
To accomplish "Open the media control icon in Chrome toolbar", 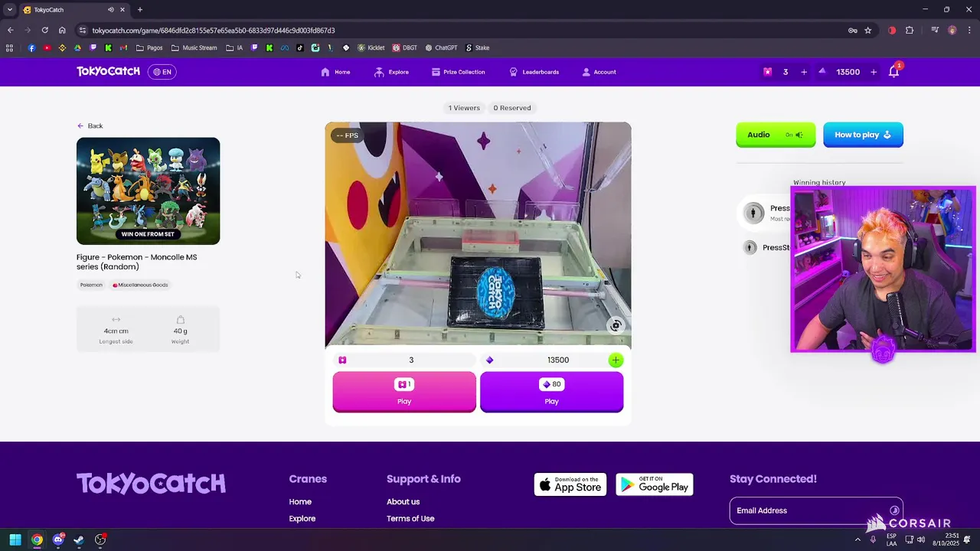I will point(935,31).
